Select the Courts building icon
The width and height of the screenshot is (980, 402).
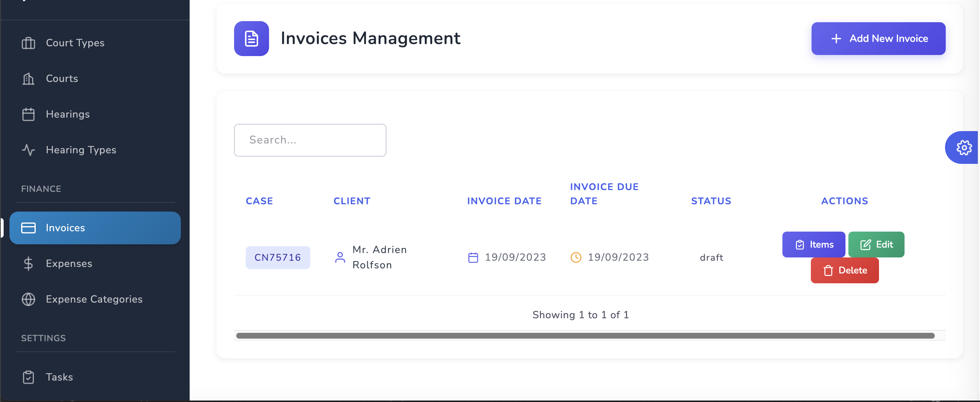click(x=28, y=79)
